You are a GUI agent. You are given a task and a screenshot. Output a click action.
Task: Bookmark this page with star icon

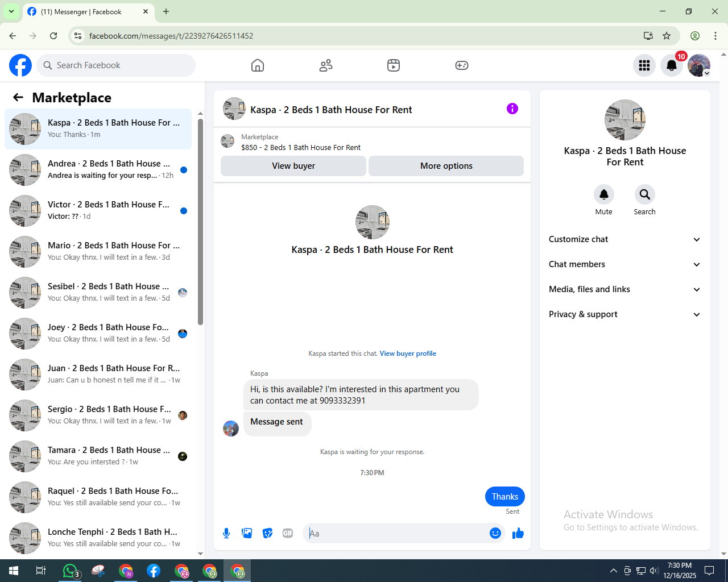(x=667, y=36)
